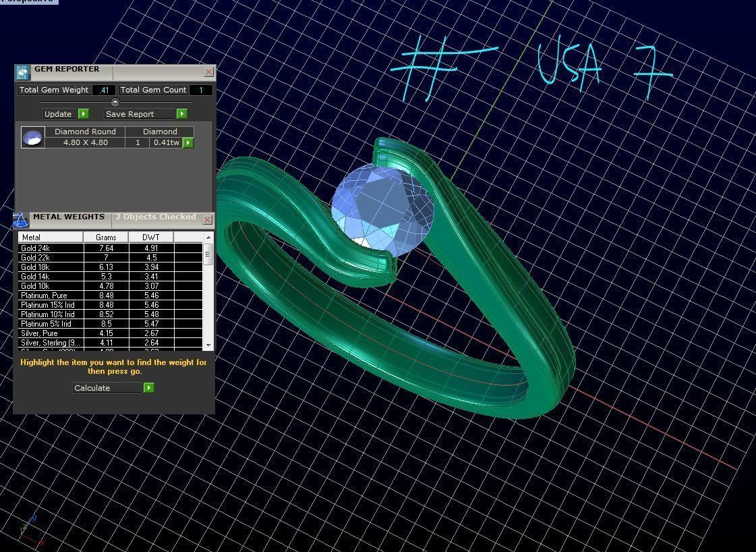Select the Gold 14k row
The image size is (756, 552).
(111, 277)
